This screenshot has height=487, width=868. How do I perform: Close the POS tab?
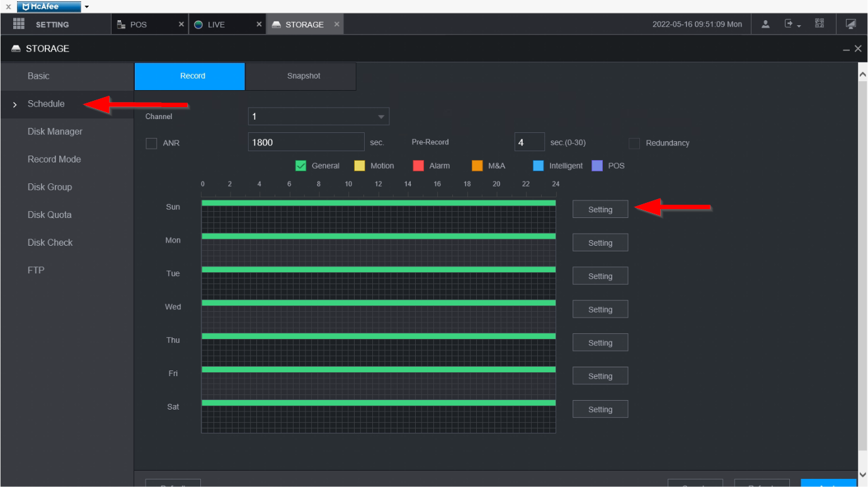click(181, 25)
